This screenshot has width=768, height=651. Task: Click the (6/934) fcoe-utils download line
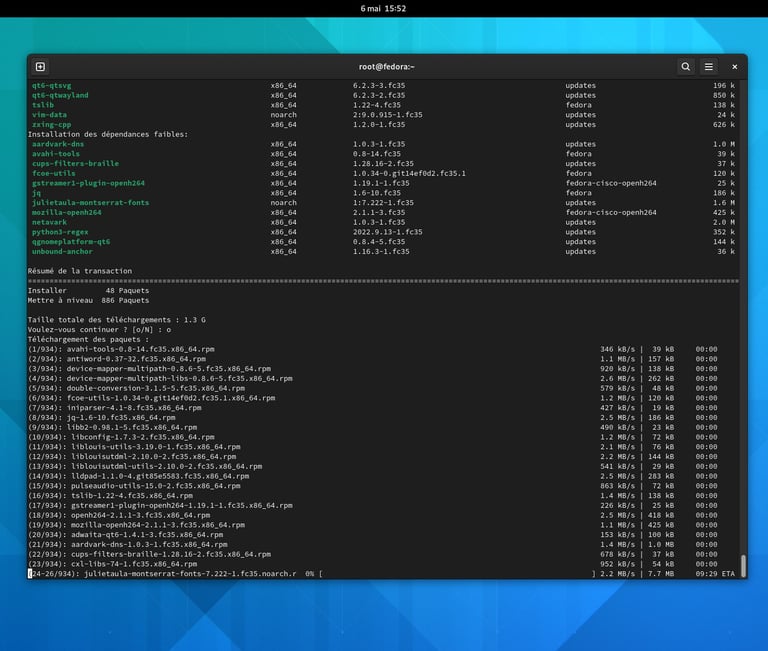click(372, 398)
